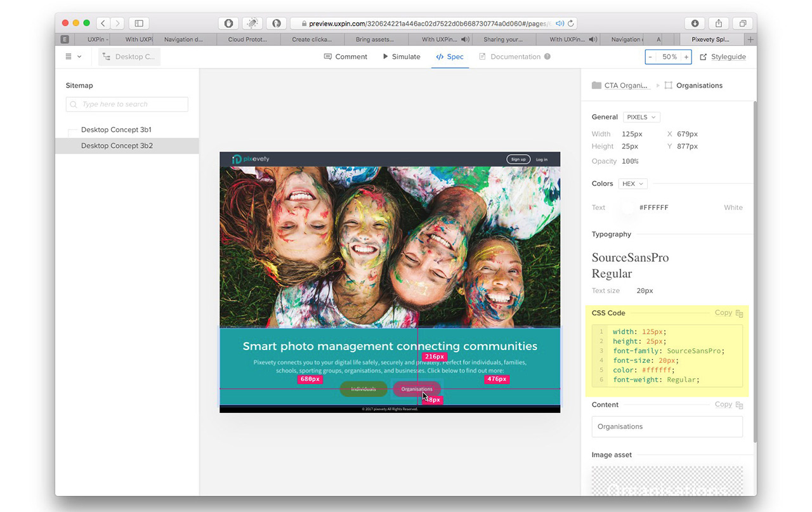Image resolution: width=812 pixels, height=512 pixels.
Task: Focus the sitemap search field
Action: pyautogui.click(x=127, y=104)
